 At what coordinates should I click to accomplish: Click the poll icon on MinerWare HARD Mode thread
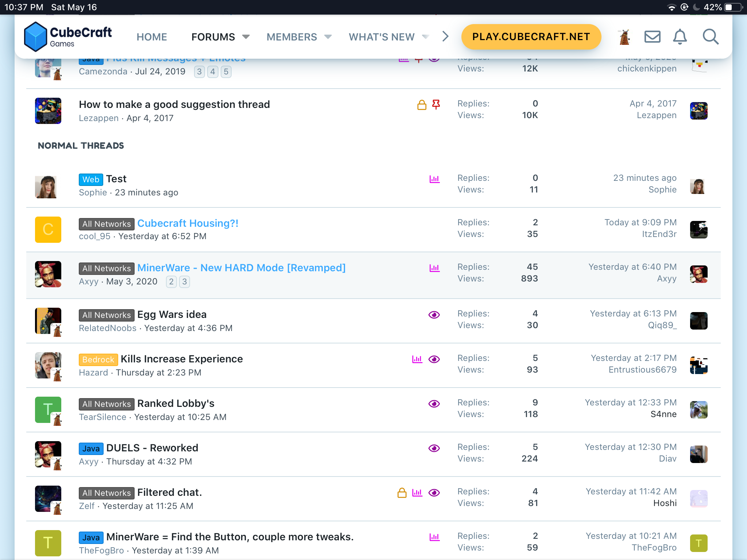tap(434, 268)
